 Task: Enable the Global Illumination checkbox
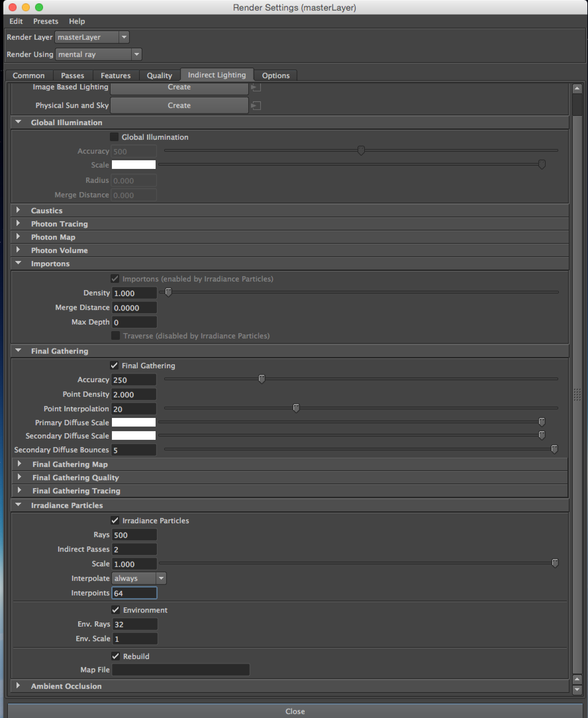114,137
